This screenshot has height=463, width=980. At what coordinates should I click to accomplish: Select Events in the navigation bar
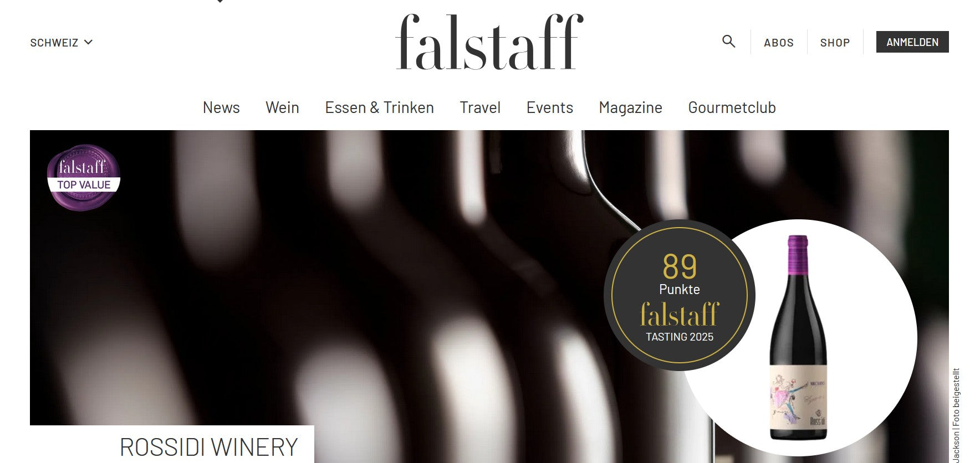pos(549,107)
